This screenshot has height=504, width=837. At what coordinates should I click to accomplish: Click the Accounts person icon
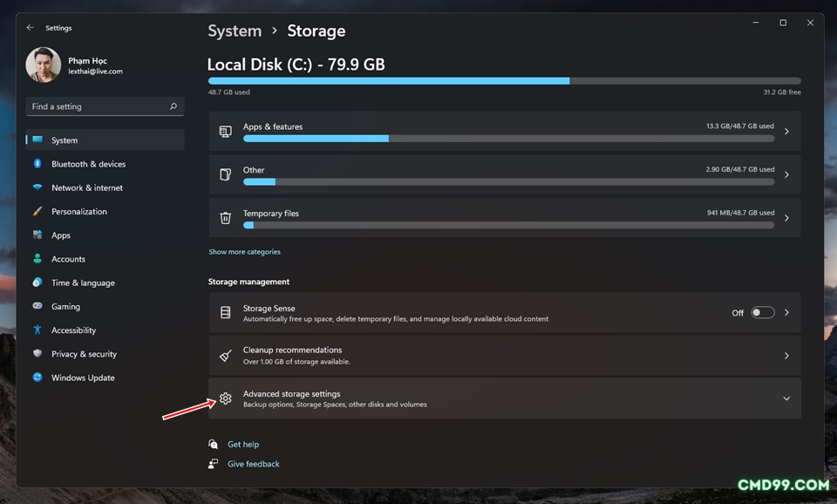[x=37, y=259]
